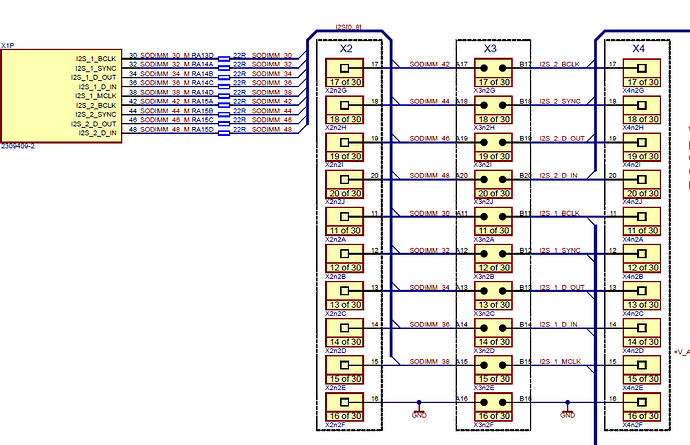The width and height of the screenshot is (690, 445).
Task: Select the left GND symbol below X2
Action: [418, 411]
